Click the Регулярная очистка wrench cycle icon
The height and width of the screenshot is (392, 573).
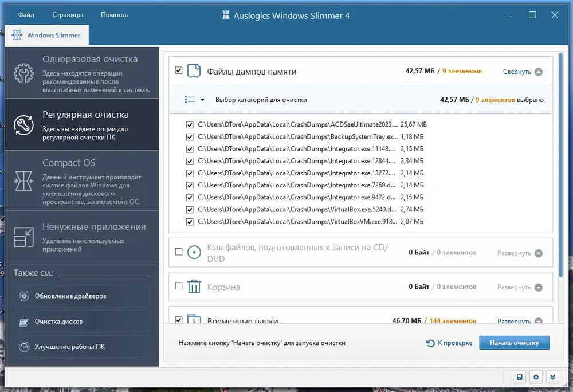coord(23,126)
